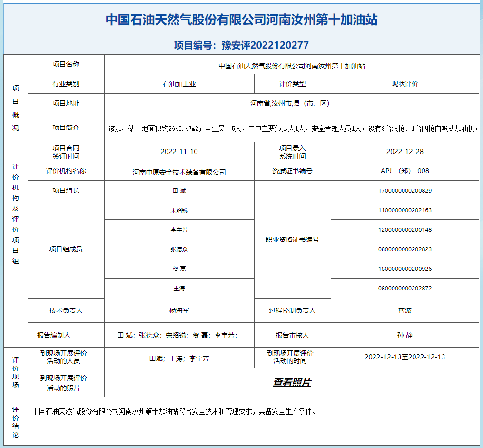This screenshot has height=448, width=483.
Task: Open the 查看照片 link
Action: pos(292,382)
